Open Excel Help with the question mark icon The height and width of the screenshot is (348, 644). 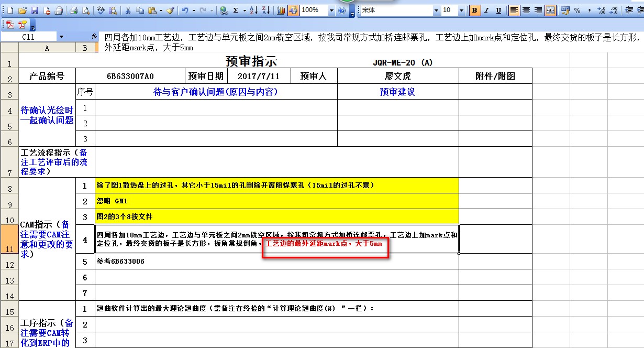[342, 10]
